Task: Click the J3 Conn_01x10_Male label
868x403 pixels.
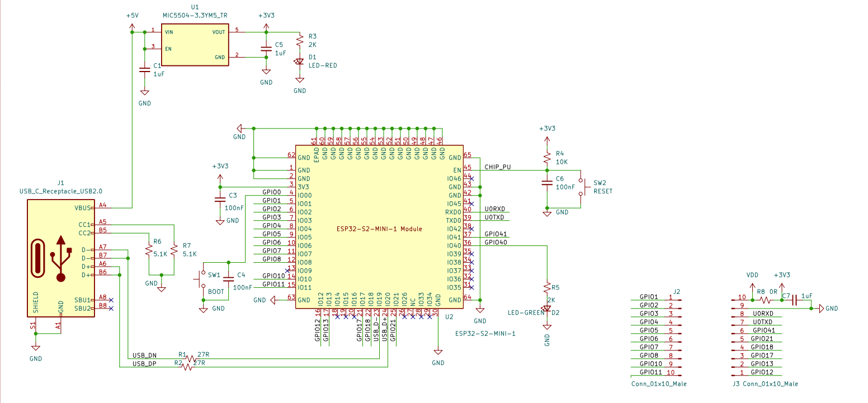Action: (765, 384)
